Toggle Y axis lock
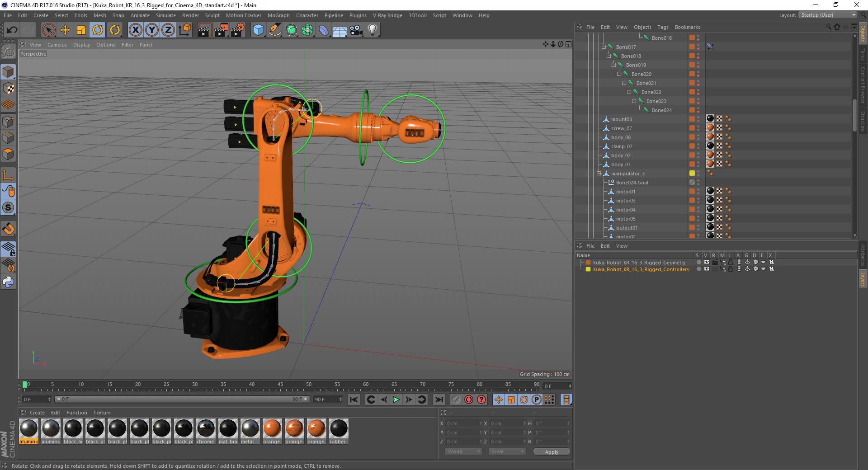Viewport: 868px width, 470px height. [x=152, y=30]
